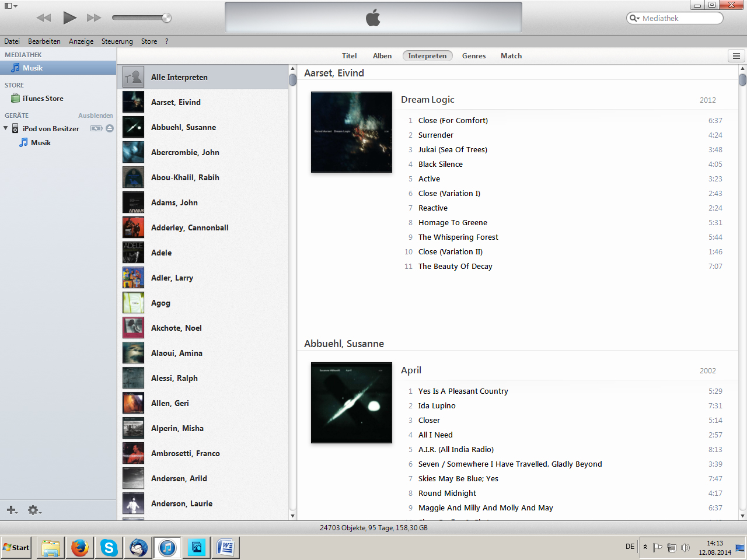747x560 pixels.
Task: Click the Dream Logic album cover
Action: [351, 132]
